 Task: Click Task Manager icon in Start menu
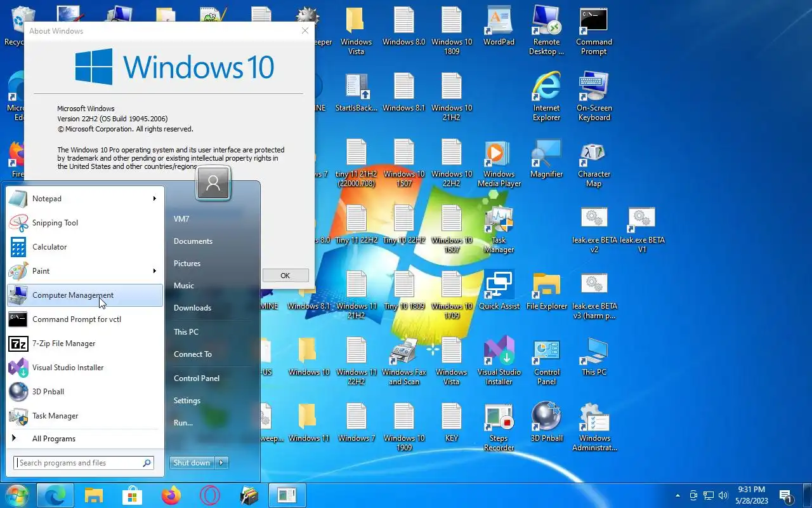click(18, 416)
